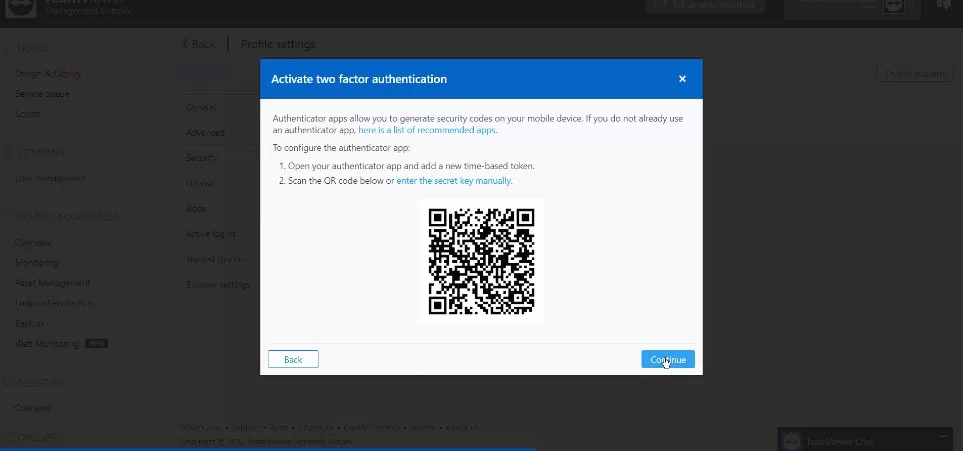963x451 pixels.
Task: Open Web Monitoring in sidebar
Action: pyautogui.click(x=47, y=343)
